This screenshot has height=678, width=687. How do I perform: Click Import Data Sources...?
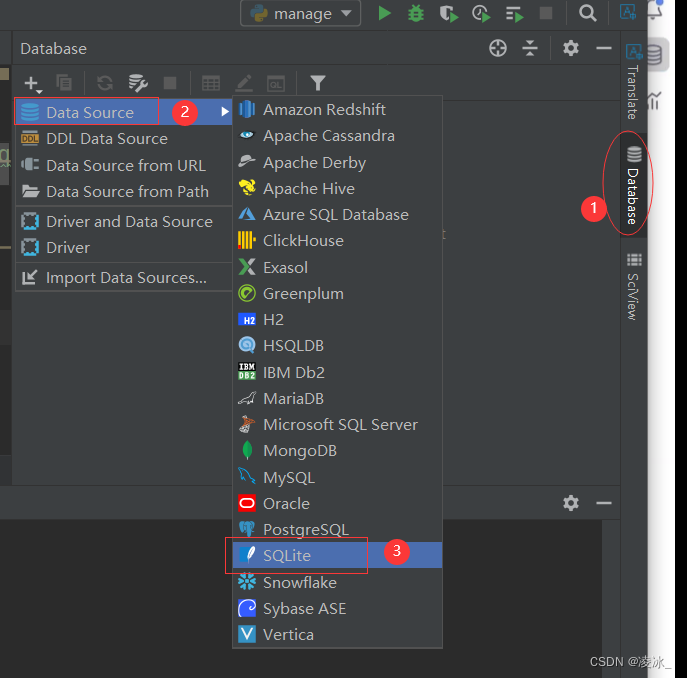[124, 277]
